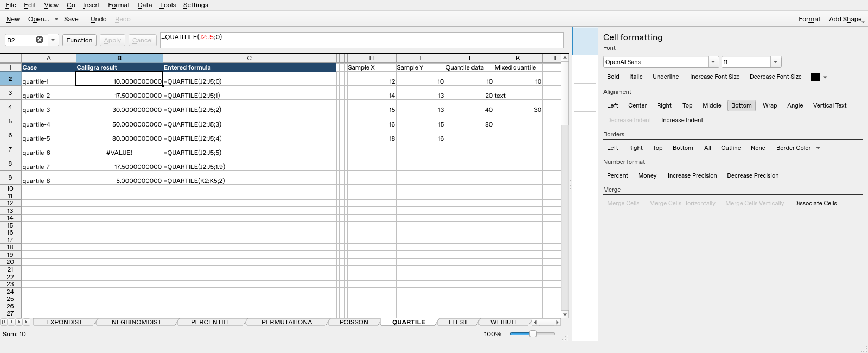This screenshot has height=353, width=868.
Task: Click New in the toolbar
Action: coord(12,19)
